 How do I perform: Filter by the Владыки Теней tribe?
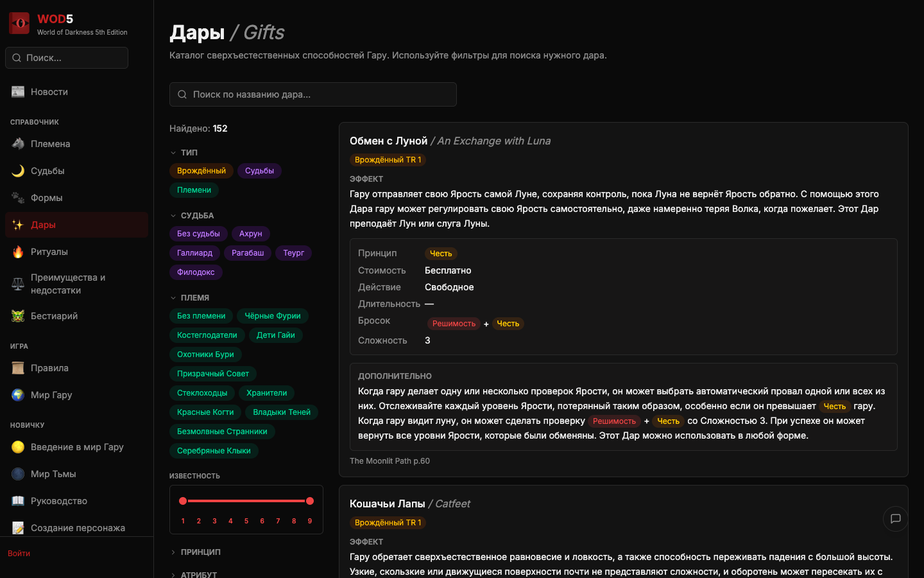click(x=282, y=412)
